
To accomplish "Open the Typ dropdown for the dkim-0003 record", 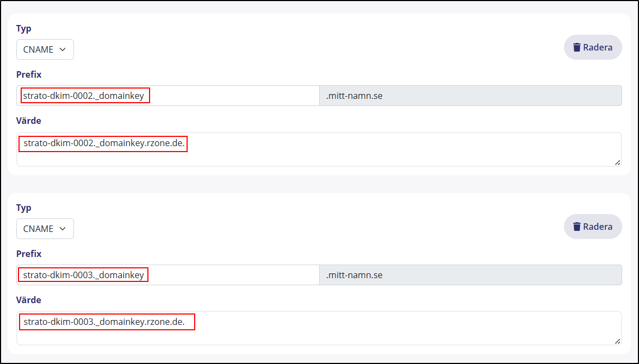I will coord(45,229).
